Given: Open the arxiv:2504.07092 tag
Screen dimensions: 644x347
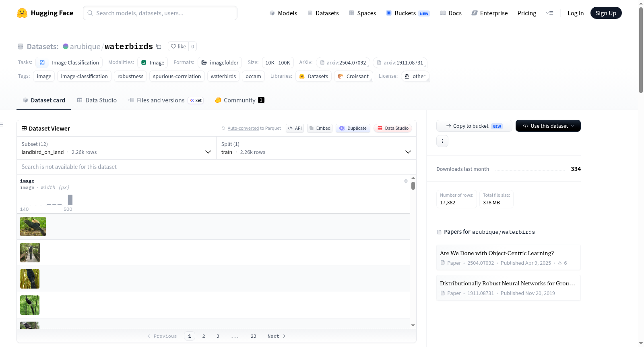Looking at the screenshot, I should (343, 62).
